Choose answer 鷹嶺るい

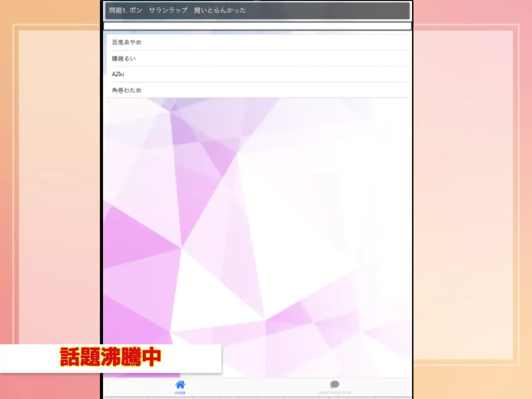pos(124,59)
